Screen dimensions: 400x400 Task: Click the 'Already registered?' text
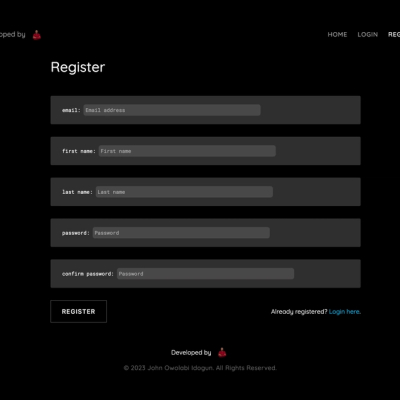pyautogui.click(x=299, y=312)
